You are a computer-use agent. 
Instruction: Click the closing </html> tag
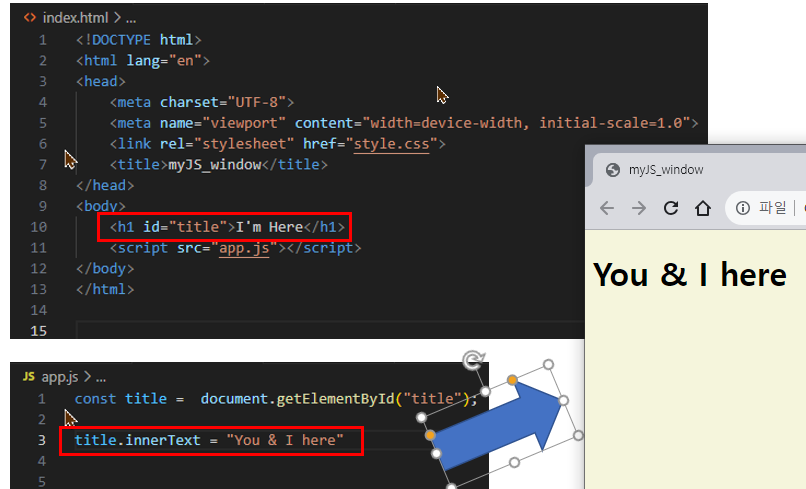[105, 289]
